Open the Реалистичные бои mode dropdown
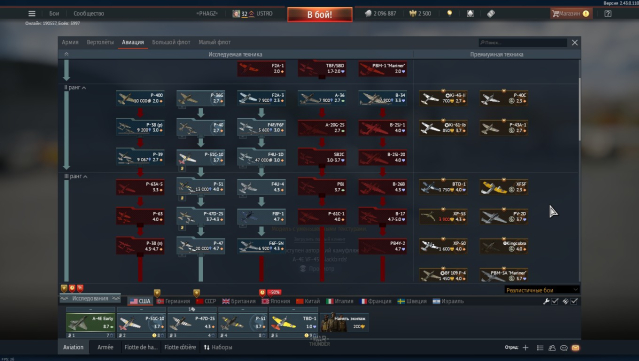The width and height of the screenshot is (639, 361). coord(542,290)
